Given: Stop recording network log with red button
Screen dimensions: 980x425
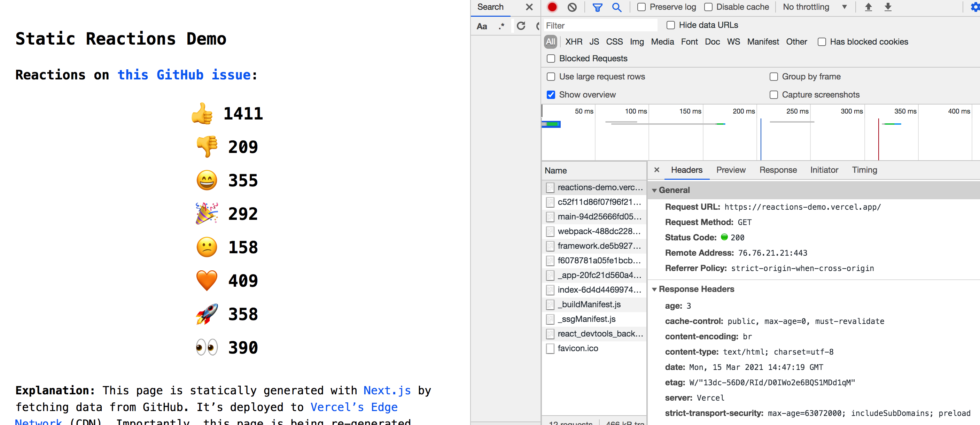Looking at the screenshot, I should 552,7.
